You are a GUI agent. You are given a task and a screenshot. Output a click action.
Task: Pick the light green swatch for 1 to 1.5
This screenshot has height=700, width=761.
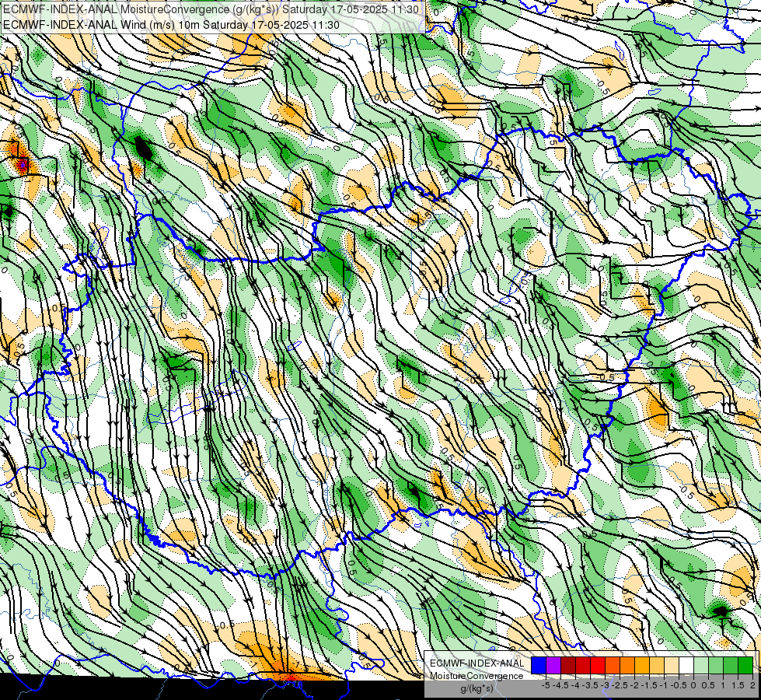coord(716,666)
